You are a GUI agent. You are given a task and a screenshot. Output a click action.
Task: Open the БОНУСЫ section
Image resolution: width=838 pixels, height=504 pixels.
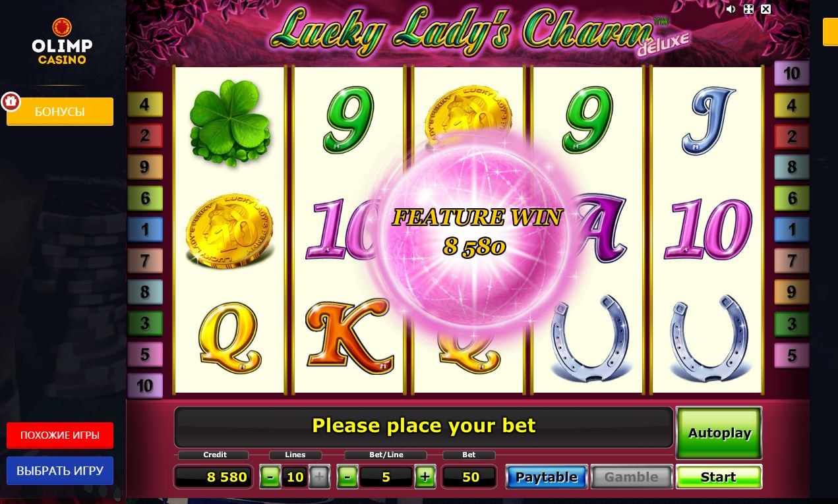60,111
